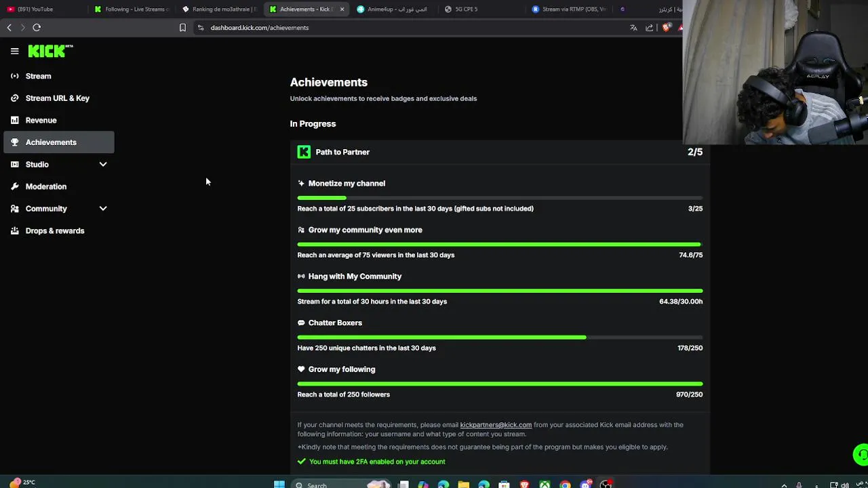
Task: Open File Explorer from the taskbar
Action: click(x=463, y=485)
